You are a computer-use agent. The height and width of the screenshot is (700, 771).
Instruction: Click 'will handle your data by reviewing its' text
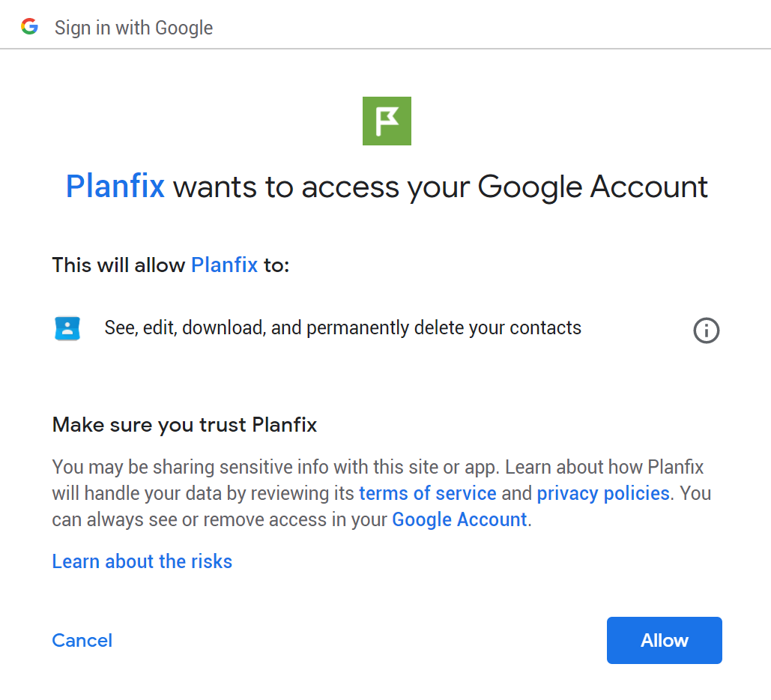click(203, 493)
